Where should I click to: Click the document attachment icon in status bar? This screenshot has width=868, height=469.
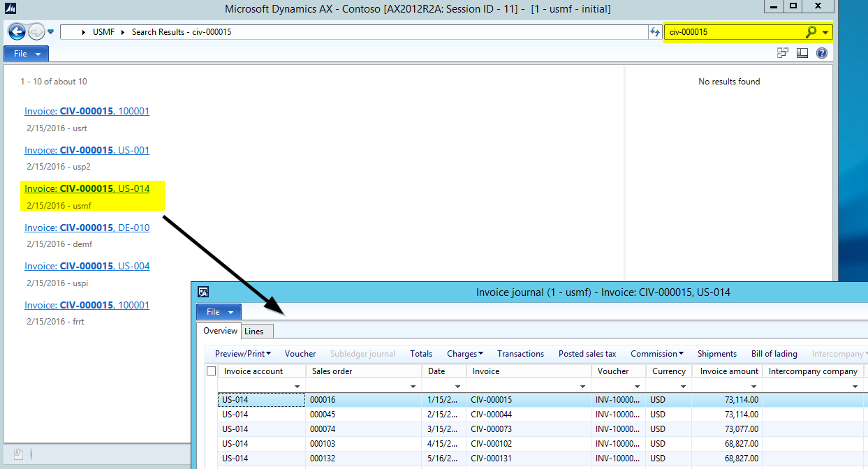tap(19, 454)
